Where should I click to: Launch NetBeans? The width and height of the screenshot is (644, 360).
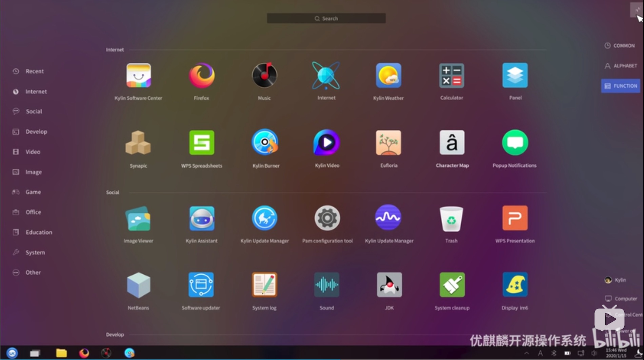point(138,285)
